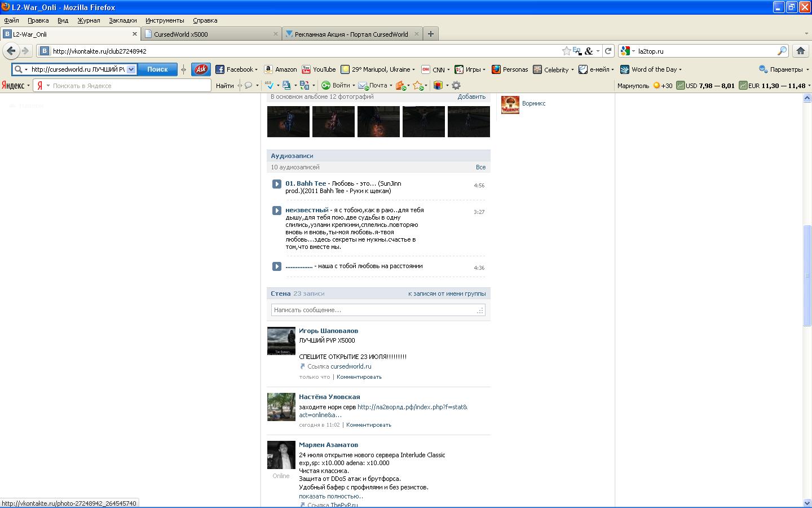The width and height of the screenshot is (812, 508).
Task: Click the vertical scrollbar down arrow
Action: pyautogui.click(x=807, y=502)
